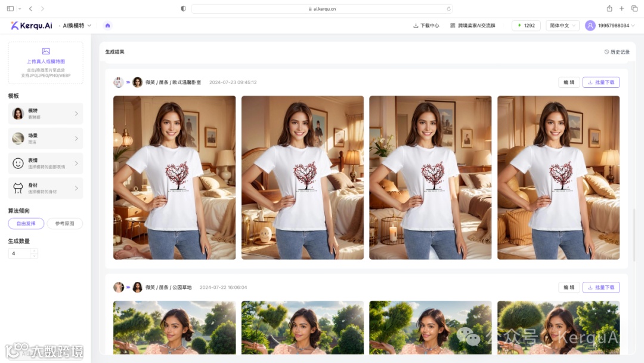Image resolution: width=644 pixels, height=363 pixels.
Task: Click 批量下载 for the 公园草地 result
Action: (x=601, y=287)
